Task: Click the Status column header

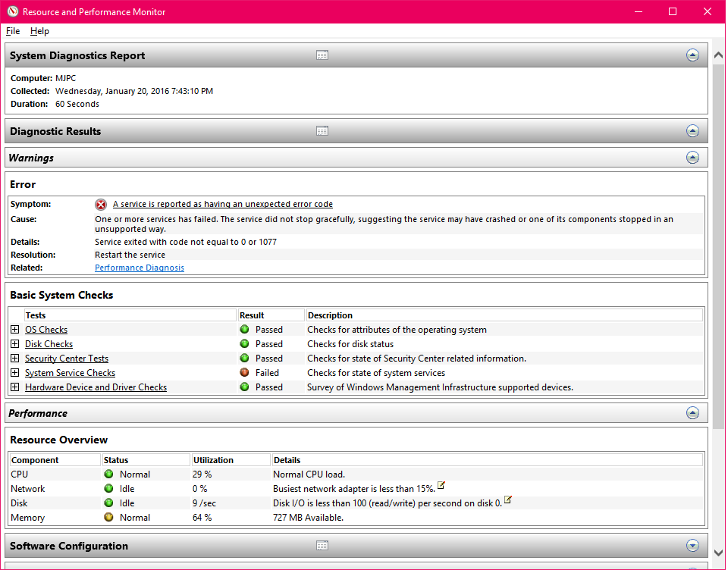Action: point(146,460)
